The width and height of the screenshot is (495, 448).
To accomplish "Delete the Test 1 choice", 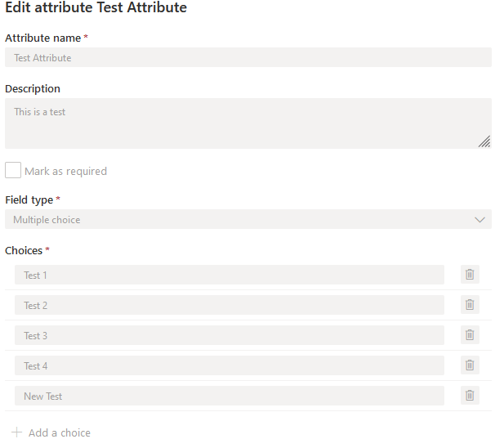I will point(470,275).
